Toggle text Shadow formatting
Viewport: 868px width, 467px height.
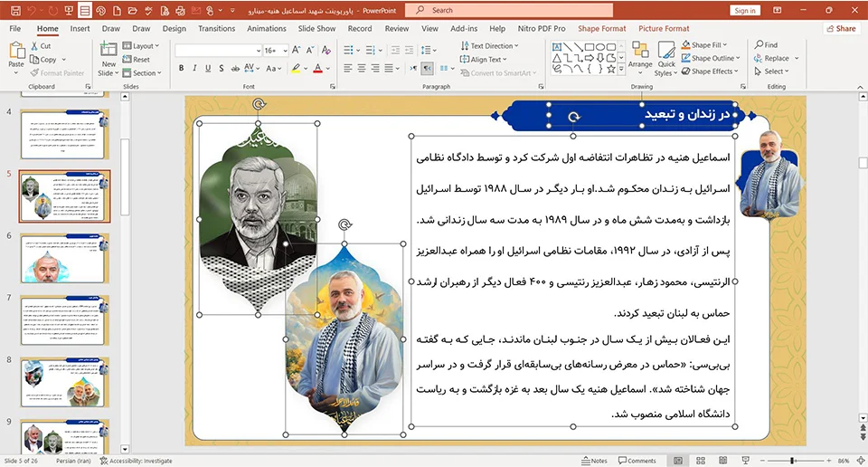point(222,68)
